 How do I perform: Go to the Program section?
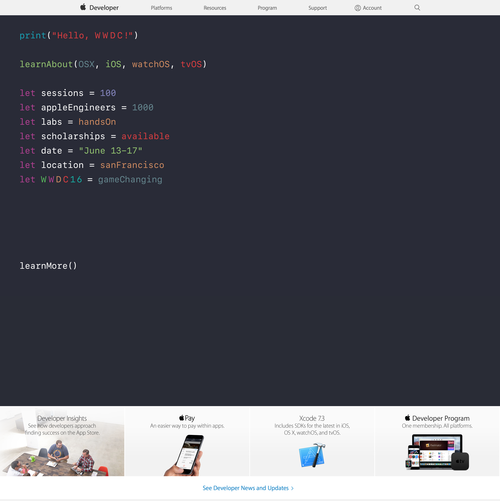point(267,8)
